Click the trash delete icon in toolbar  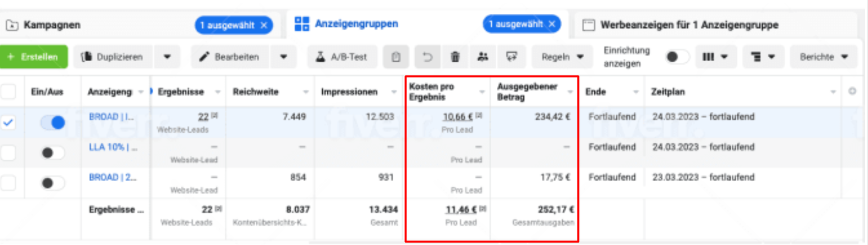pyautogui.click(x=455, y=57)
